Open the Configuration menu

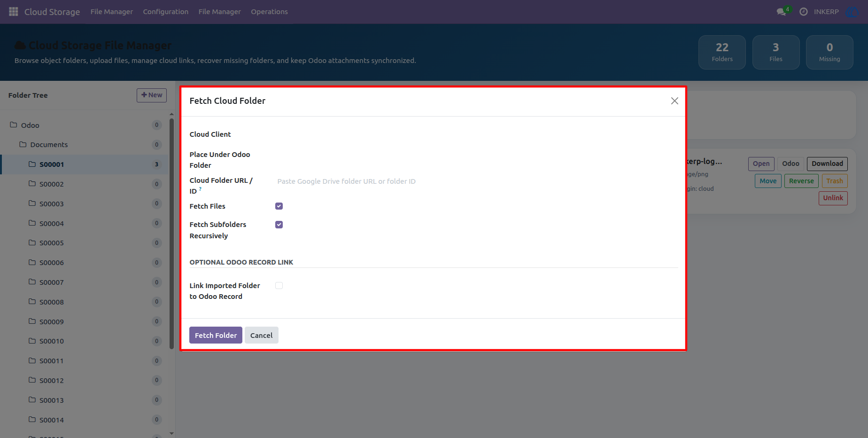click(x=166, y=12)
